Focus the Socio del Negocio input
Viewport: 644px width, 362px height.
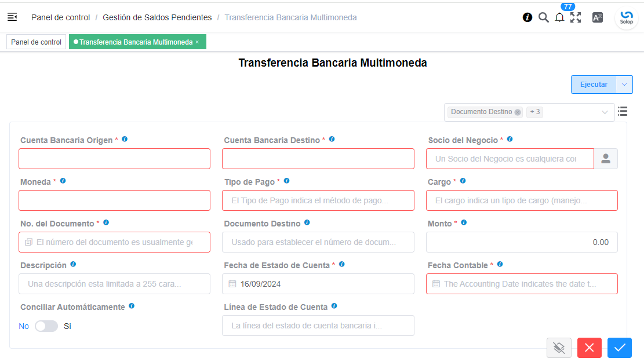510,159
